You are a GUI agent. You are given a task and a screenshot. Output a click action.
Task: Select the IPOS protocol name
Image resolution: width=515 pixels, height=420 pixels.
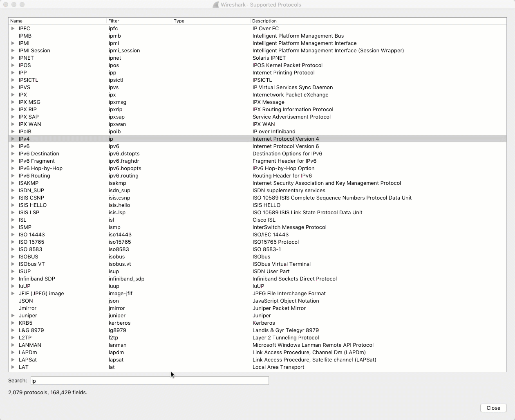point(25,65)
